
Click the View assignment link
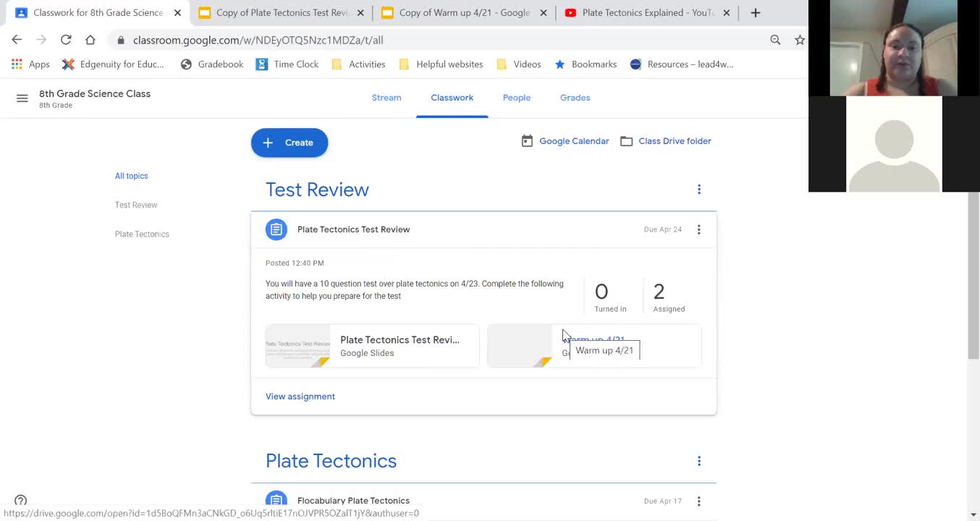pos(300,397)
